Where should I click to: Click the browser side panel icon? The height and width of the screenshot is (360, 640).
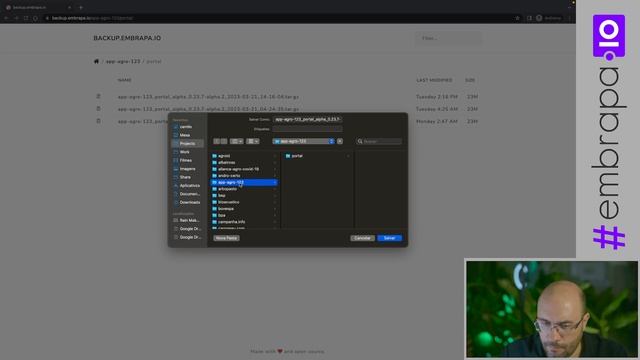pyautogui.click(x=529, y=18)
